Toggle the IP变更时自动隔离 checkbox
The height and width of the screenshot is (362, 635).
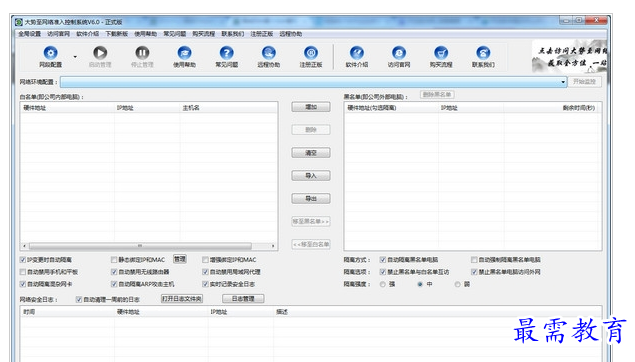[23, 260]
